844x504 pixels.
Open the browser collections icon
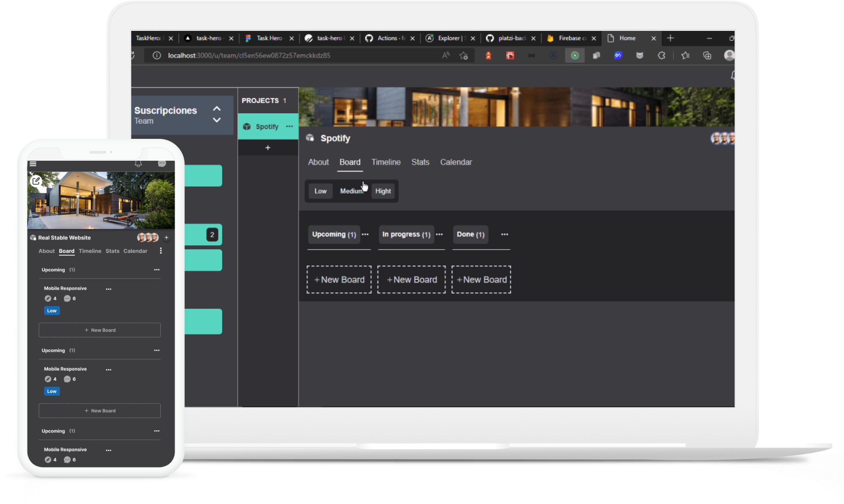click(x=707, y=55)
